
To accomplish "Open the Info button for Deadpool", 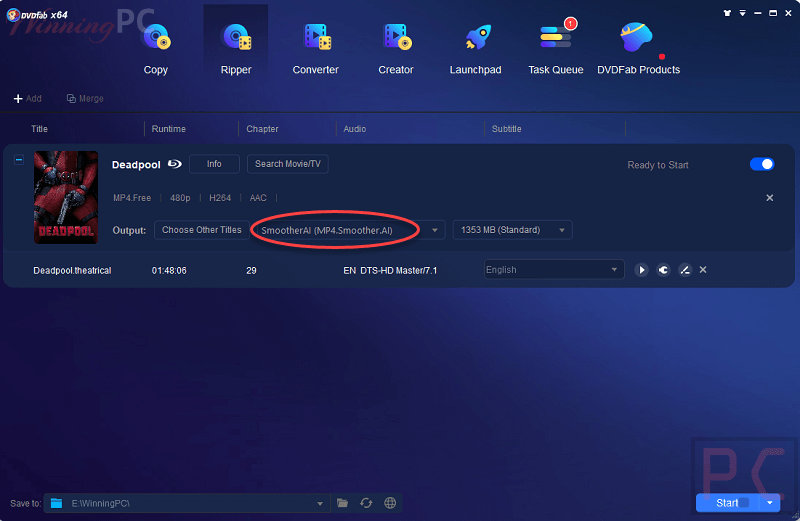I will click(x=214, y=164).
